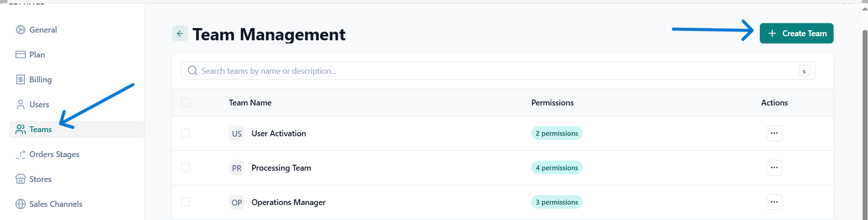The height and width of the screenshot is (220, 868).
Task: Open actions menu for User Activation
Action: 774,133
